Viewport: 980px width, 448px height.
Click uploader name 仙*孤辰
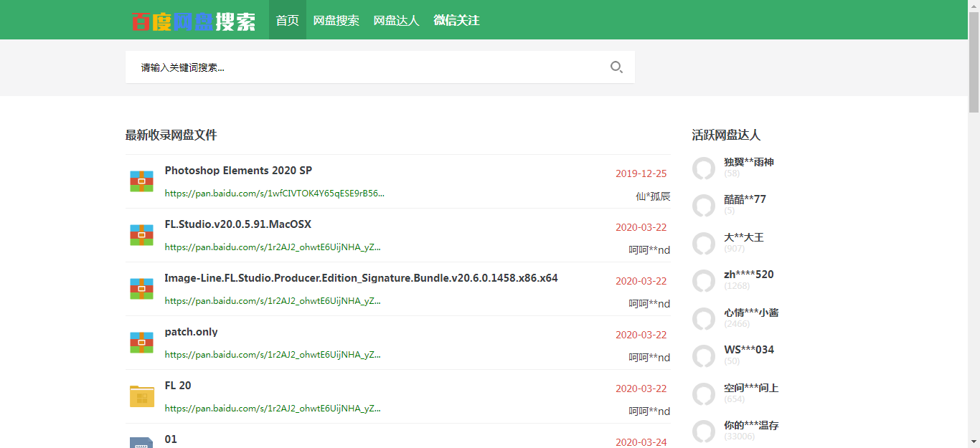click(x=653, y=196)
